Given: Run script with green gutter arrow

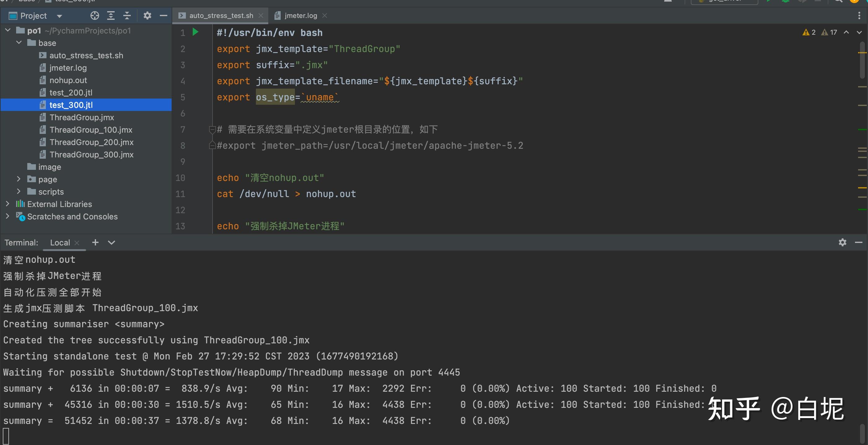Looking at the screenshot, I should coord(195,32).
